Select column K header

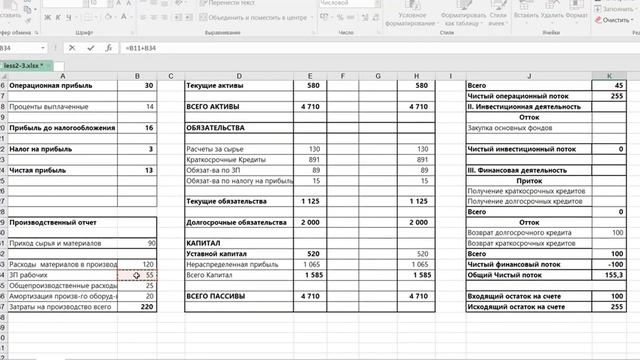coord(609,76)
